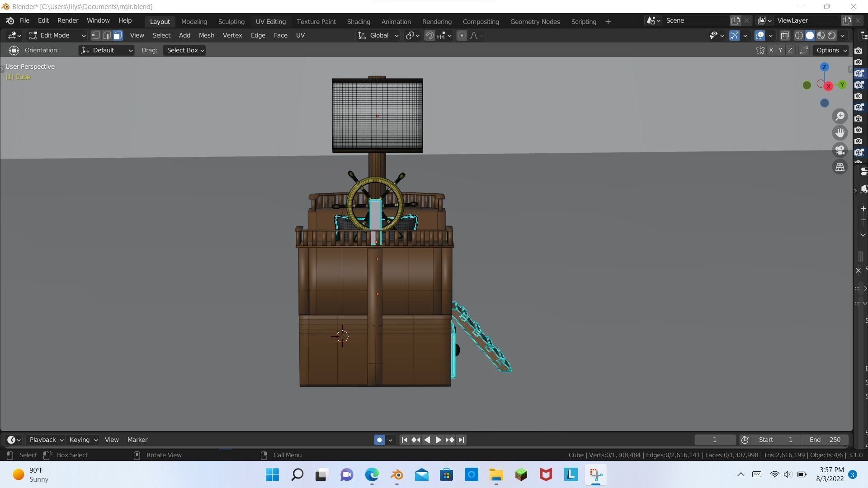This screenshot has width=868, height=488.
Task: Toggle X-ray view icon
Action: click(785, 36)
